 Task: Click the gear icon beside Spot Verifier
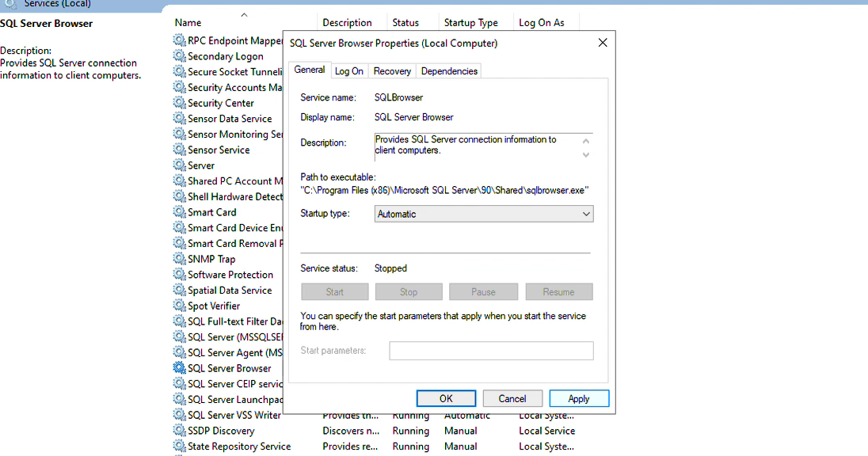click(x=179, y=306)
